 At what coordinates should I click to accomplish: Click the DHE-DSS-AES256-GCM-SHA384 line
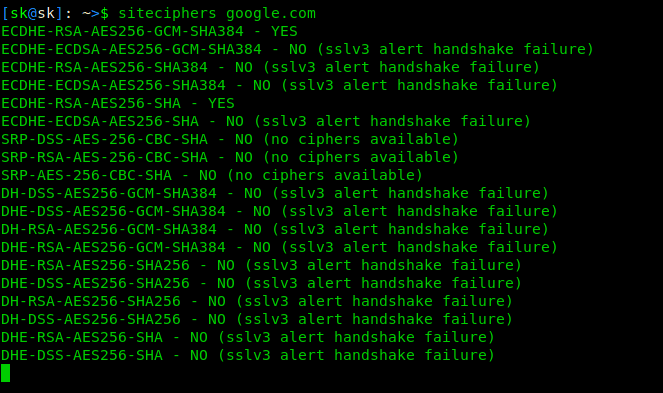(x=279, y=211)
